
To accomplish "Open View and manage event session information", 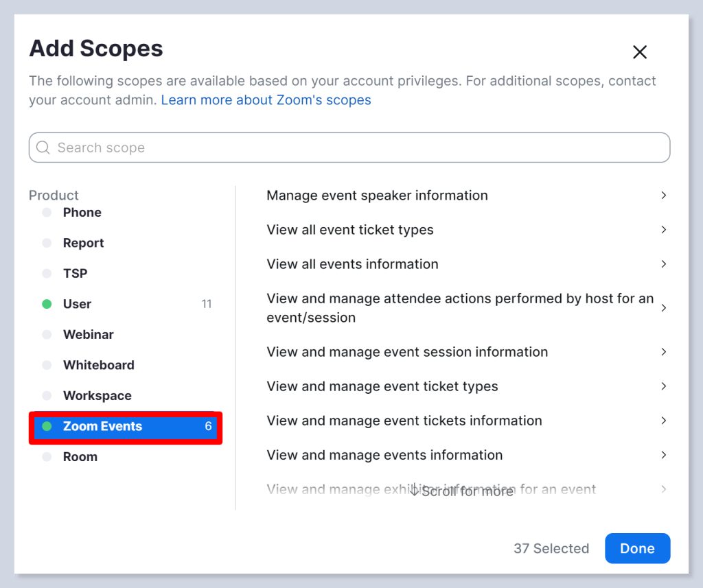I will click(407, 352).
